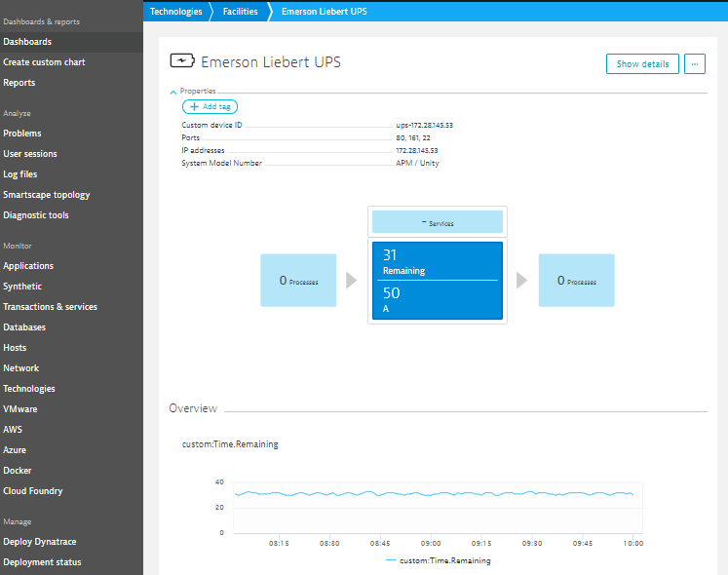
Task: Go to Technologies breadcrumb
Action: pyautogui.click(x=175, y=12)
